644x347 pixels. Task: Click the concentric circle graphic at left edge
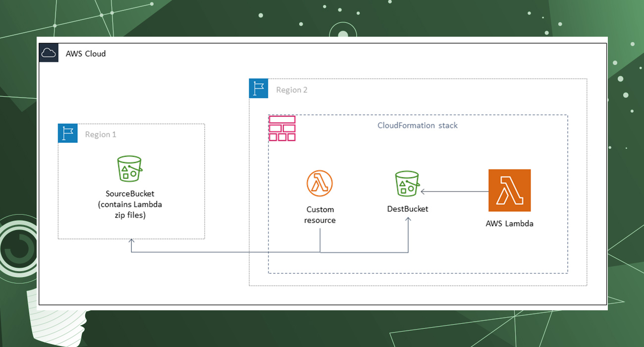click(x=17, y=248)
